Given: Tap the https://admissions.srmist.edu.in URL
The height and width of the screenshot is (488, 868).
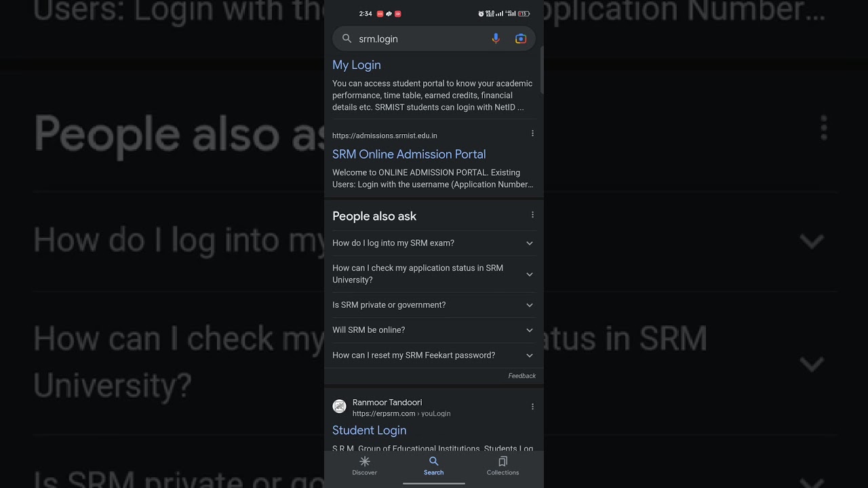Looking at the screenshot, I should 384,136.
